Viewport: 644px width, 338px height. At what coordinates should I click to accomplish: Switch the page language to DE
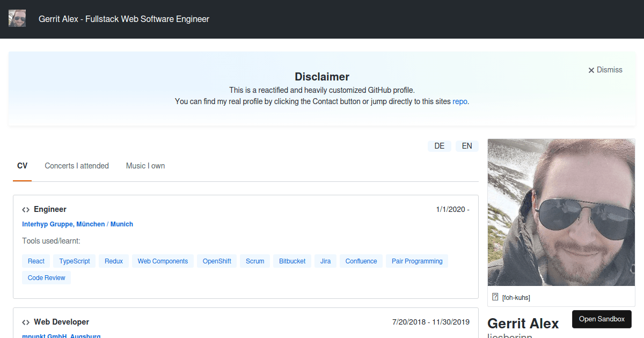click(x=440, y=145)
